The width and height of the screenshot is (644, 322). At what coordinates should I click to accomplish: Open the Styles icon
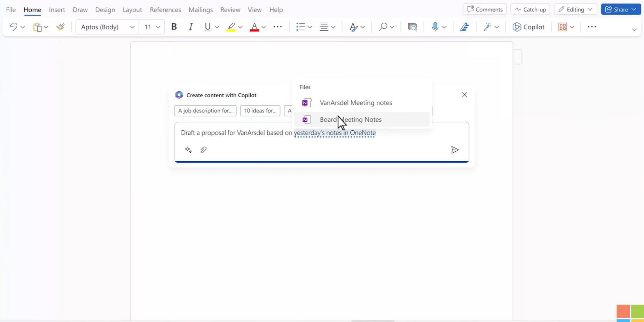click(x=354, y=27)
